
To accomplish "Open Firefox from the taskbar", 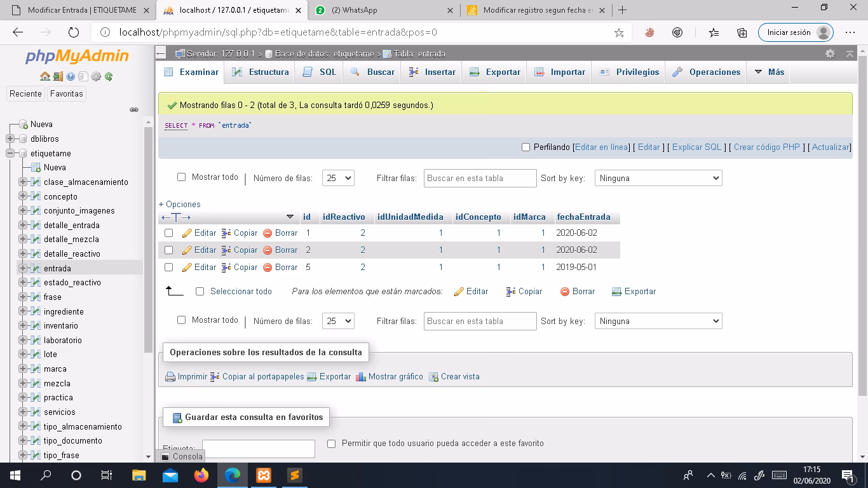I will tap(201, 475).
